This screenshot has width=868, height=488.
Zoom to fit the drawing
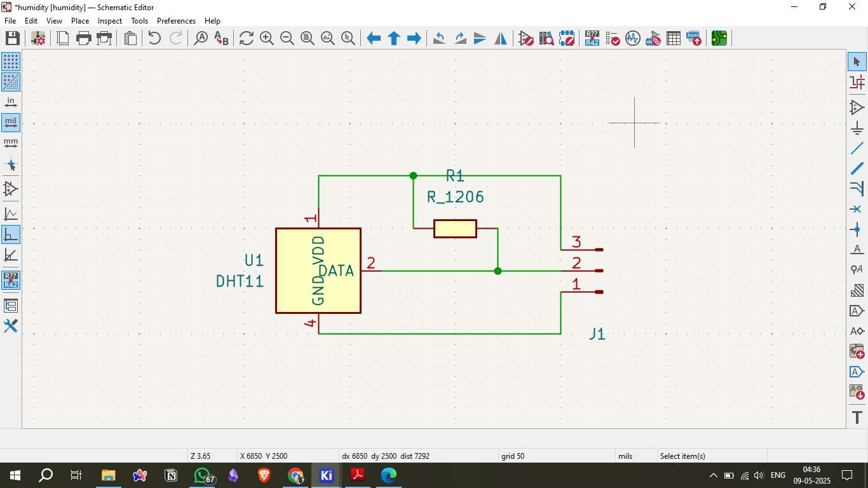click(x=308, y=38)
